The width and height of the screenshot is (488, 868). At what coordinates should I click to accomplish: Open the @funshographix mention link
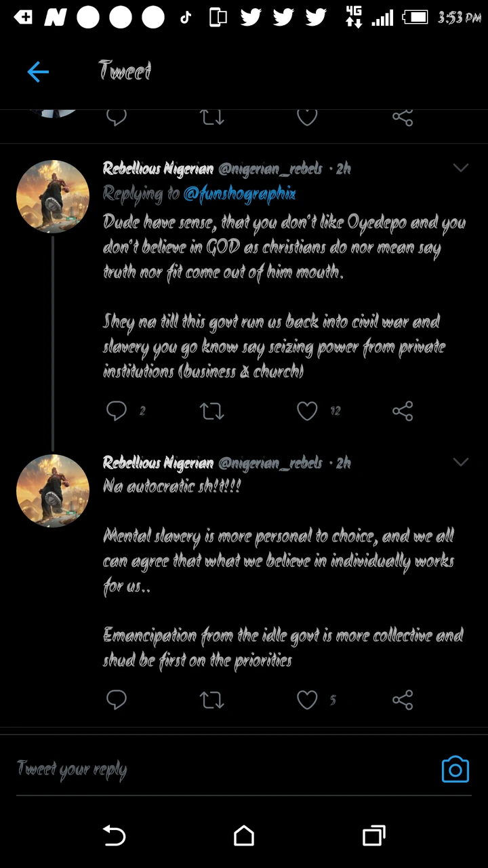(x=239, y=195)
